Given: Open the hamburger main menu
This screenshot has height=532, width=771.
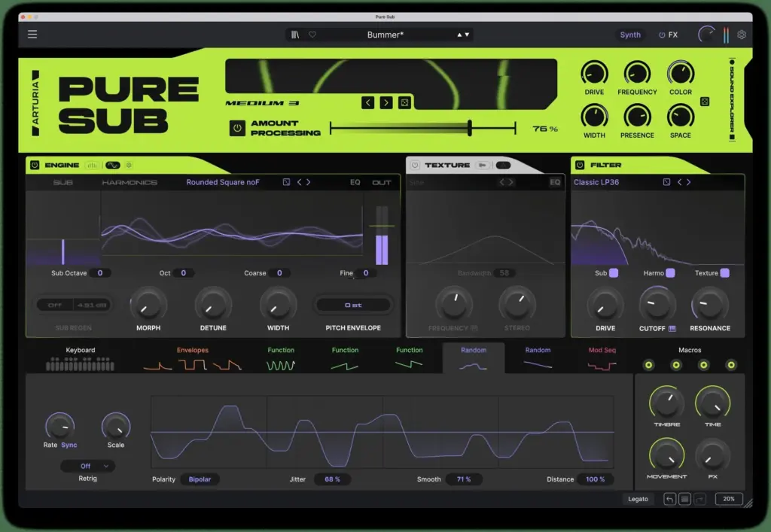Looking at the screenshot, I should [32, 35].
